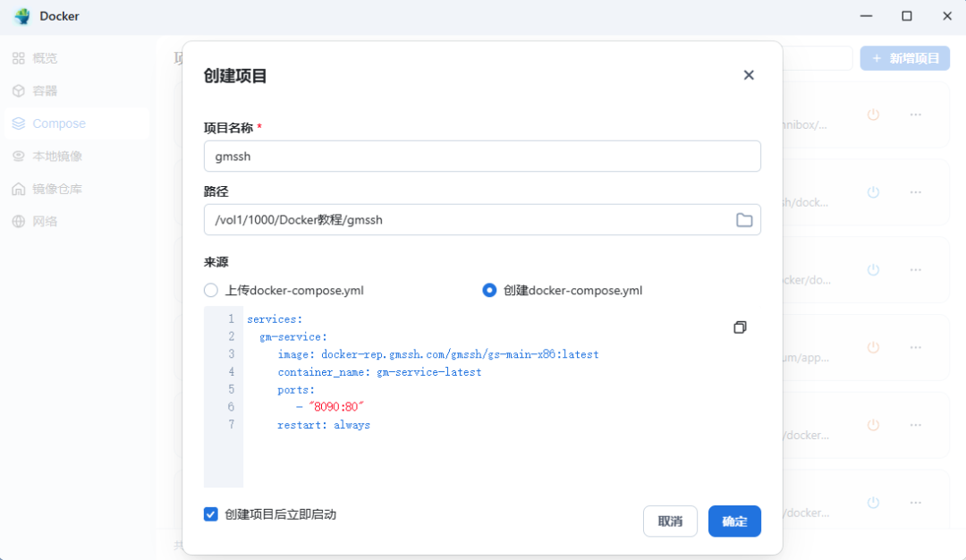Click the 容器 cube icon in sidebar
The height and width of the screenshot is (560, 966).
(19, 90)
